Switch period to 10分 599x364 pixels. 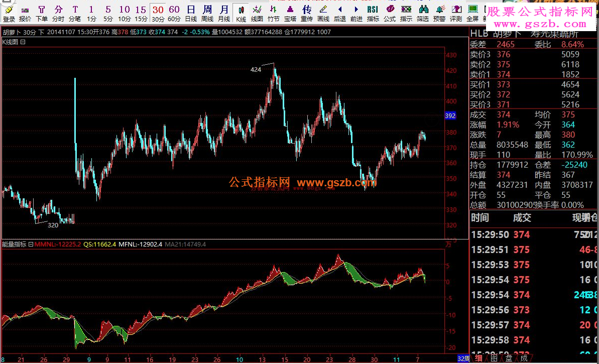click(125, 13)
